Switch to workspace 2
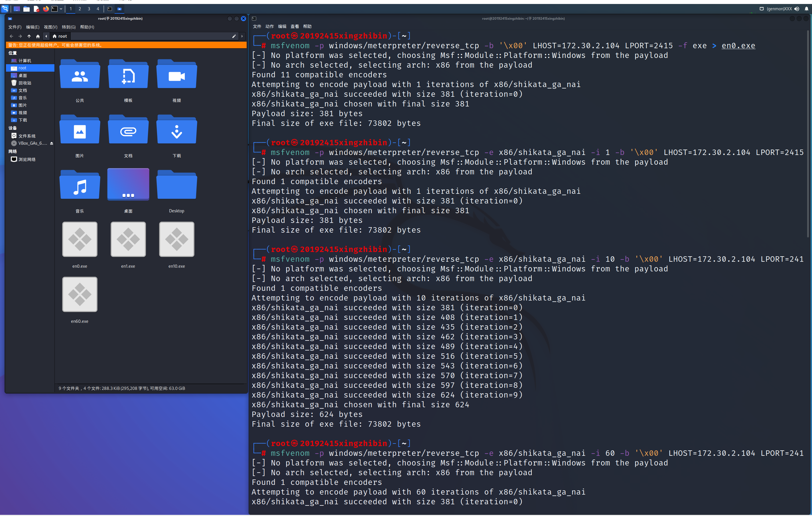 (80, 9)
